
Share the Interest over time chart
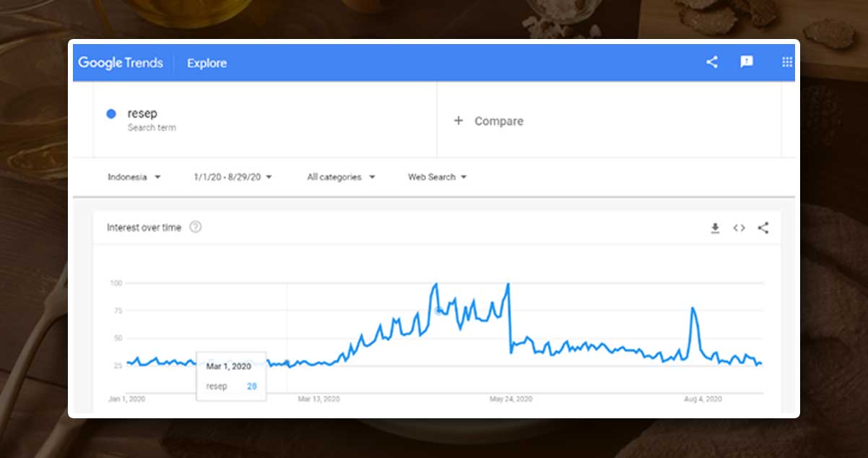coord(763,228)
